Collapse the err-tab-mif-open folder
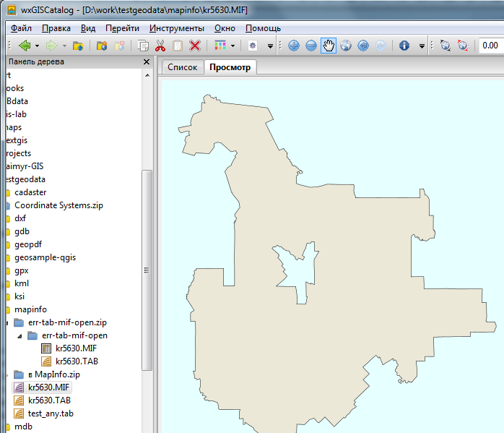The height and width of the screenshot is (433, 504). pyautogui.click(x=19, y=335)
